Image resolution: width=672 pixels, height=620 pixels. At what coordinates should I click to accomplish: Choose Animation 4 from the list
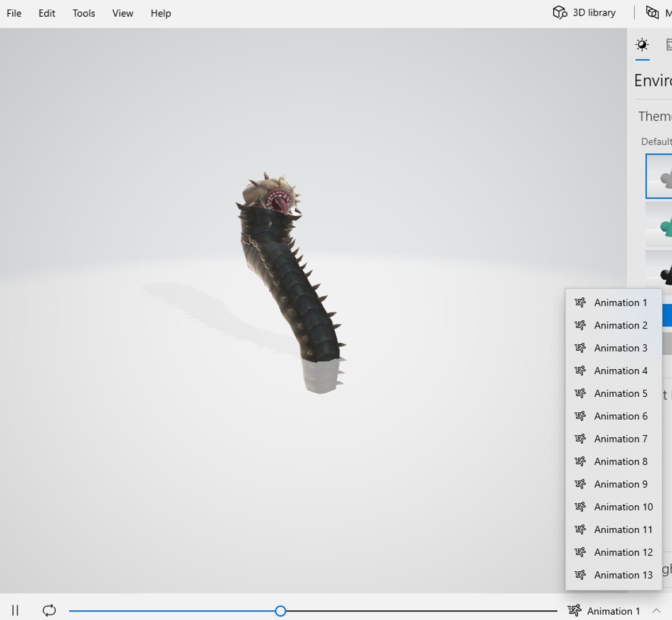(x=614, y=371)
